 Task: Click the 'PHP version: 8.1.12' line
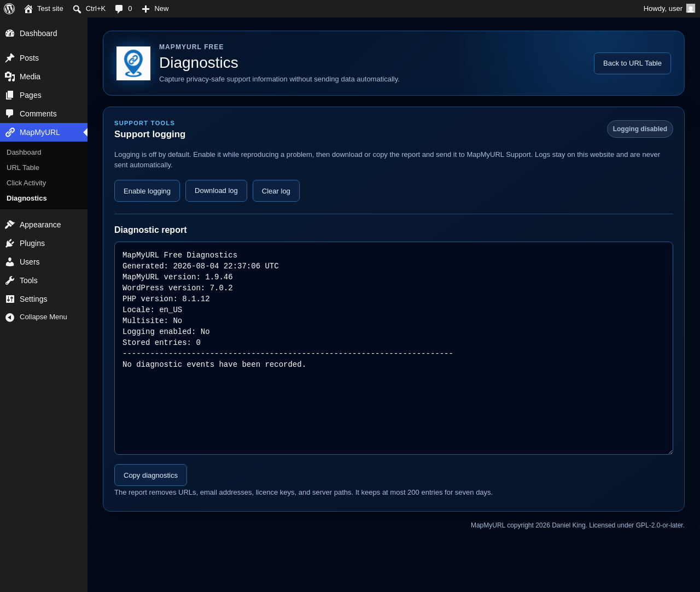(166, 299)
